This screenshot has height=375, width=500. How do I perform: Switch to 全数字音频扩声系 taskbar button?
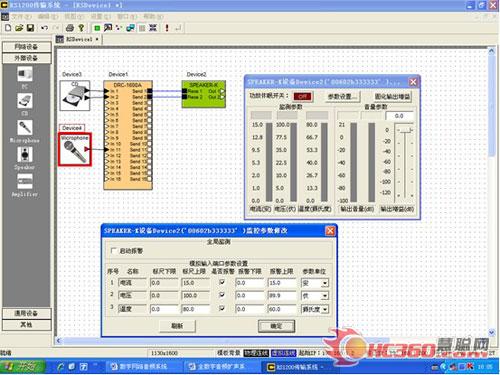coord(222,367)
